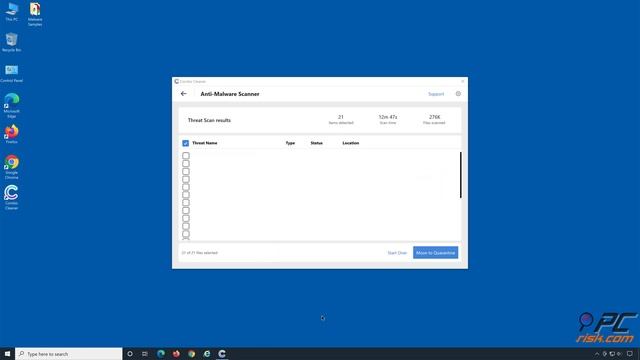
Task: Click the 276K files scanned value
Action: (x=435, y=117)
